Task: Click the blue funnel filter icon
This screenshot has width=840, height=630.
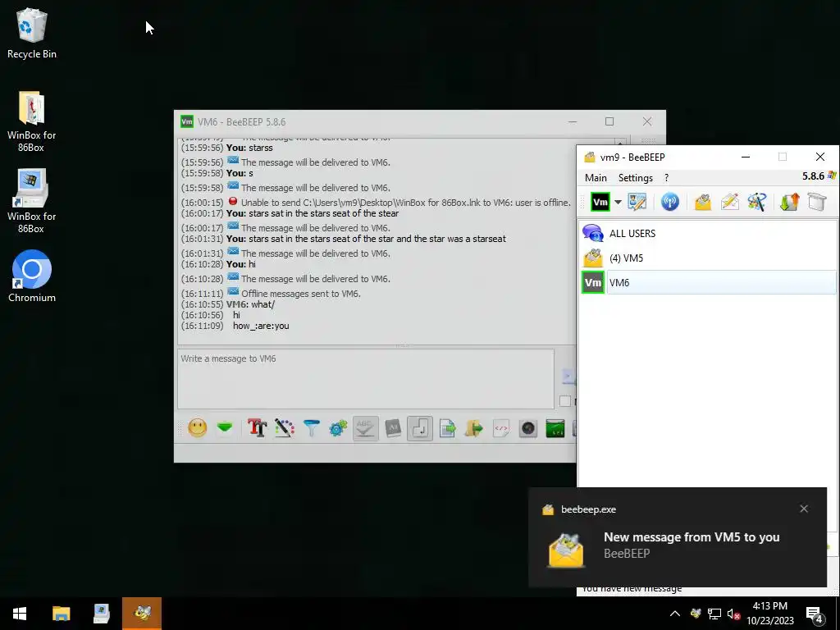Action: 311,427
